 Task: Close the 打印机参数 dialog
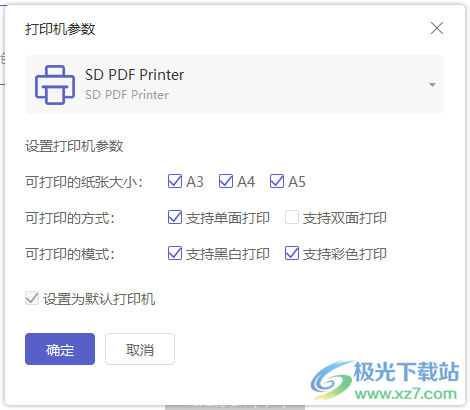point(437,28)
